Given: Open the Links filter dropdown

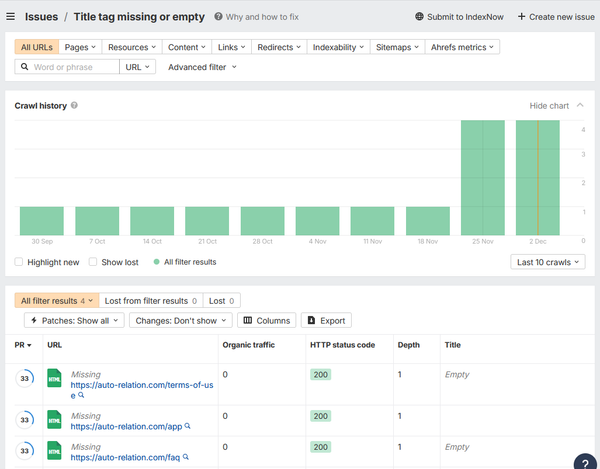Looking at the screenshot, I should point(232,47).
